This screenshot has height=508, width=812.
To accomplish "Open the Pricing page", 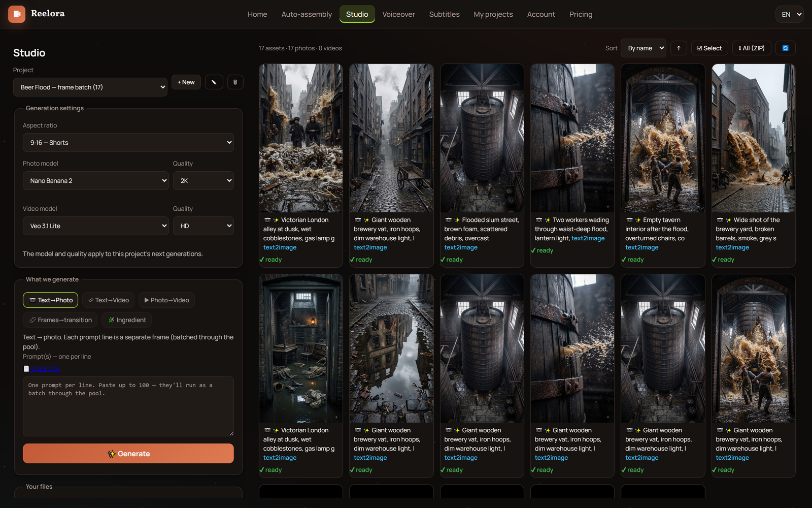I will (x=581, y=14).
